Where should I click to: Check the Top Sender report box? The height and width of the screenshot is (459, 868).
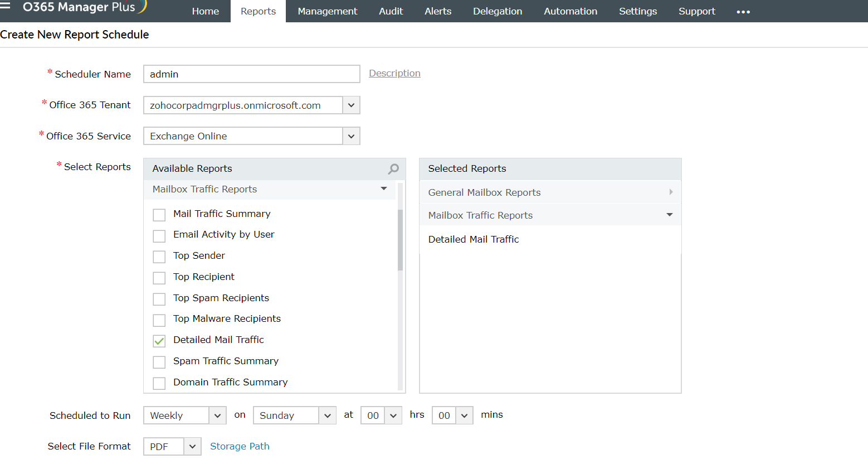point(159,257)
